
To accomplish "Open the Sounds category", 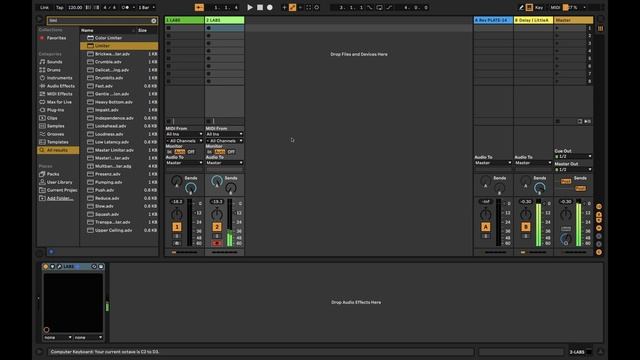I will click(54, 62).
